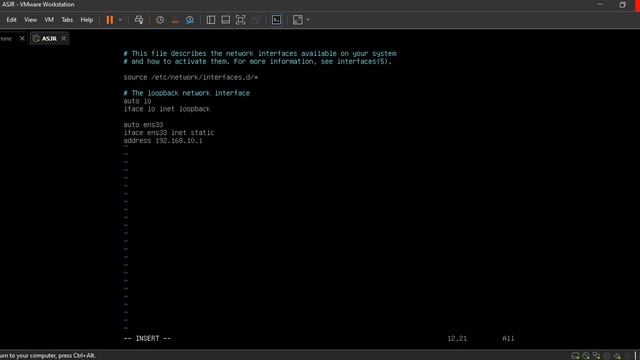Close the ASJR tab
The image size is (640, 360).
[63, 38]
